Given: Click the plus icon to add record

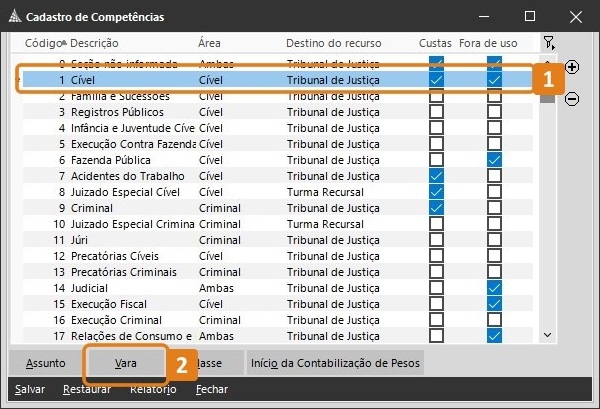Looking at the screenshot, I should [x=572, y=67].
